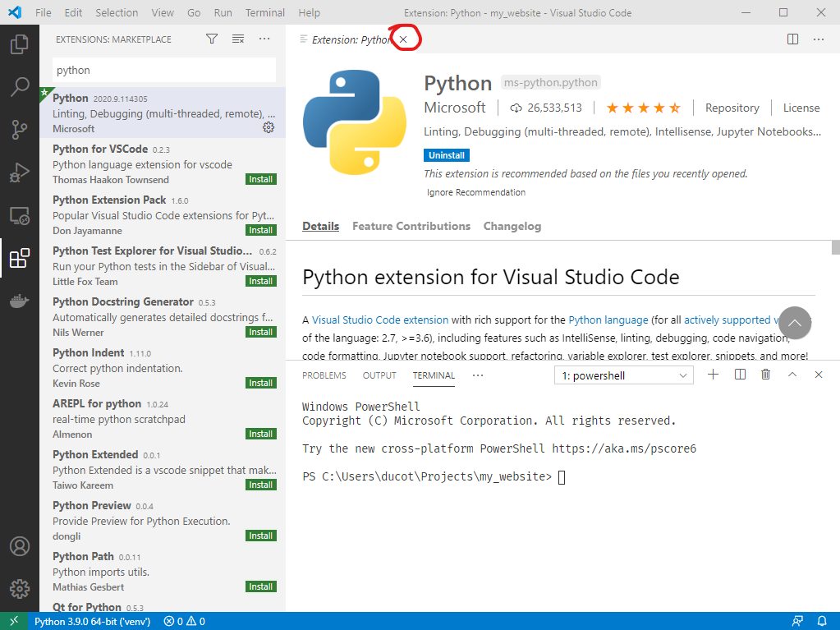This screenshot has width=840, height=630.
Task: Maximize the panel with the chevron
Action: point(792,374)
